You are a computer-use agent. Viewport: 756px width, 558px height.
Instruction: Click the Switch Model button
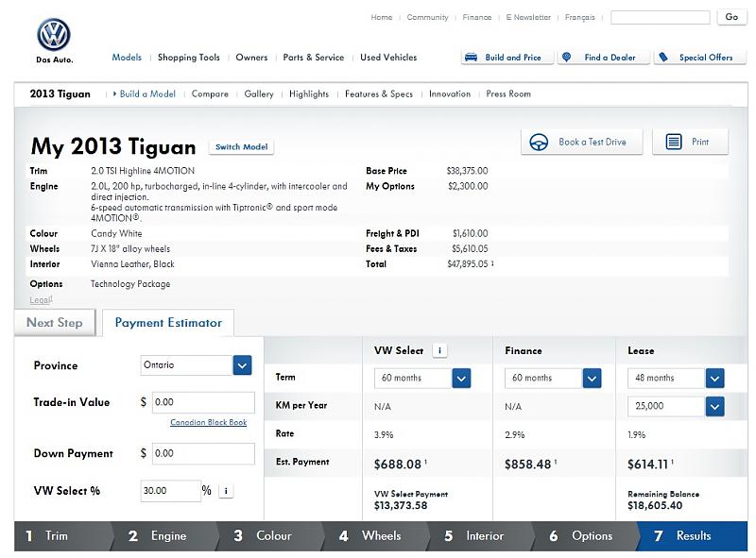[242, 147]
